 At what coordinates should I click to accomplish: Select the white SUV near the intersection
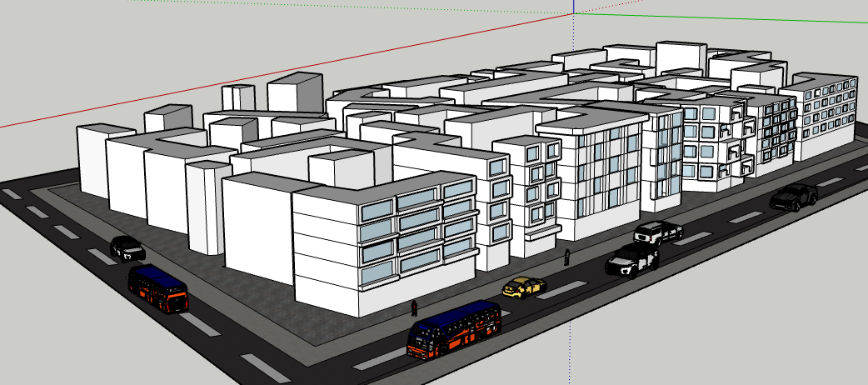point(632,260)
